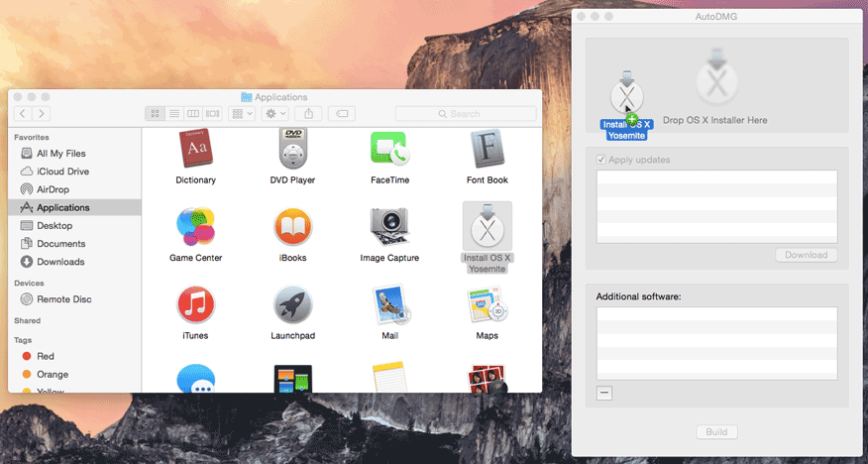Select the Red tag in sidebar

pyautogui.click(x=45, y=356)
